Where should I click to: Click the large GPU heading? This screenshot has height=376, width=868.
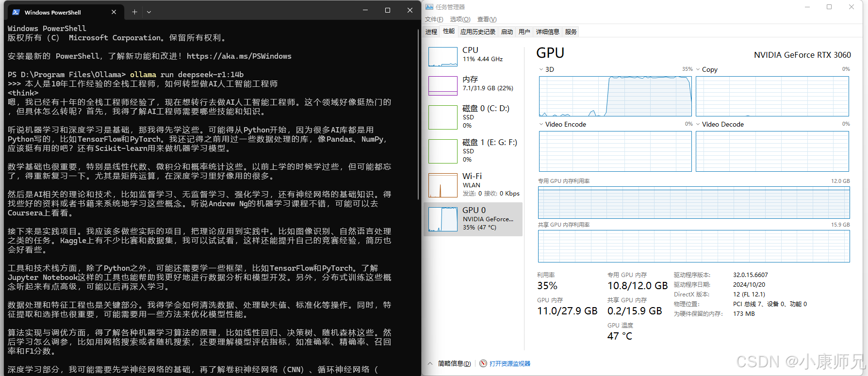(x=550, y=53)
